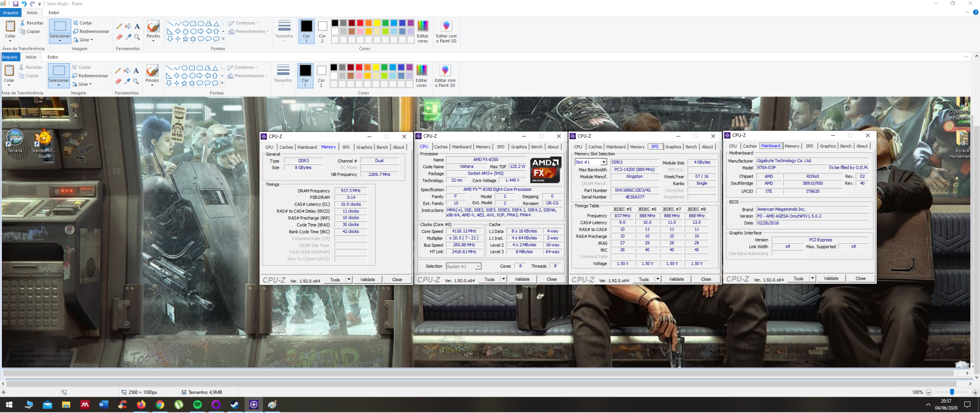Image resolution: width=980 pixels, height=413 pixels.
Task: Click Caches tab in CPU-Z SPD window
Action: point(595,147)
